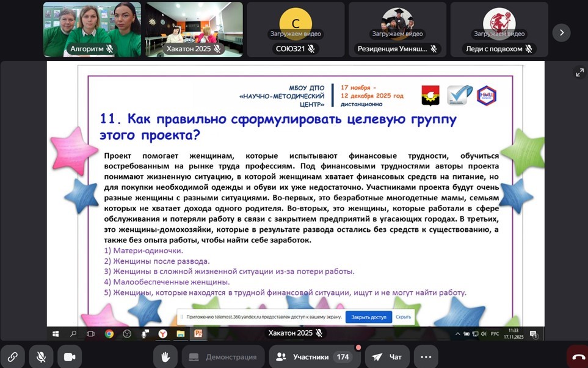Click the Windows Start button in the taskbar
The image size is (588, 368).
56,334
